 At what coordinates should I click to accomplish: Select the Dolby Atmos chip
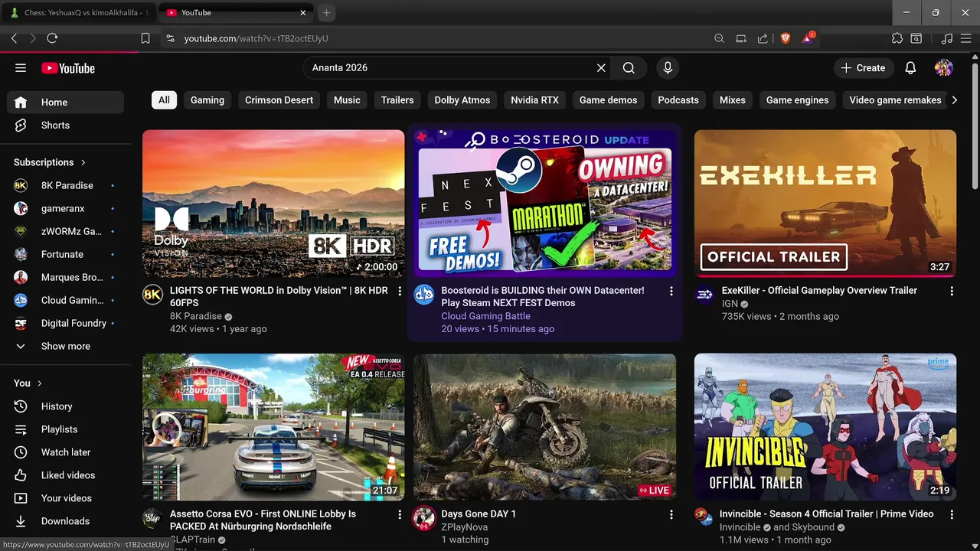click(x=462, y=100)
